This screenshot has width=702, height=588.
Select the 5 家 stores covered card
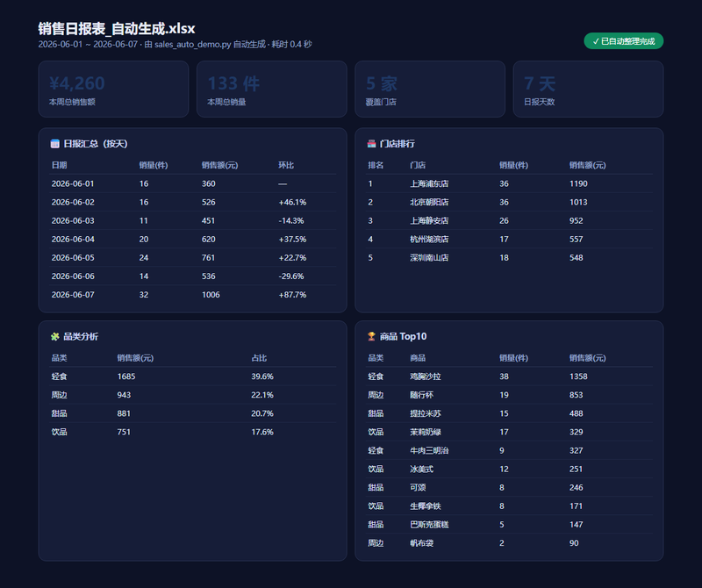[430, 90]
